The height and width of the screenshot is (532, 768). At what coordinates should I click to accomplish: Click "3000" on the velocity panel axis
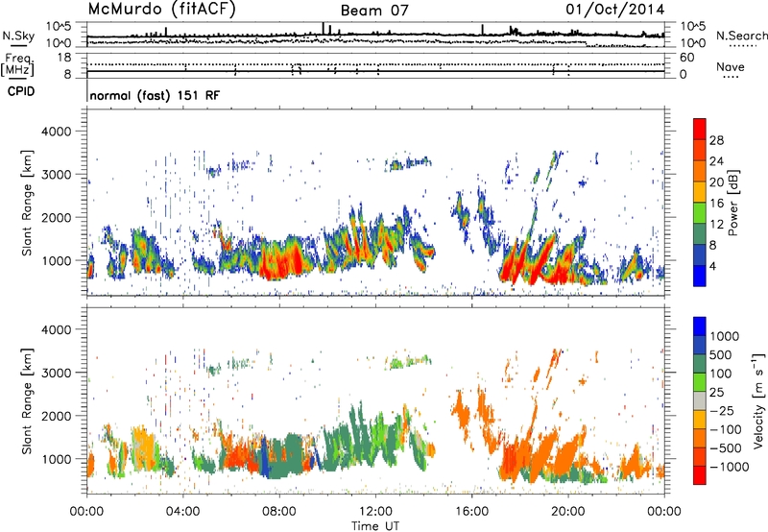[x=56, y=373]
